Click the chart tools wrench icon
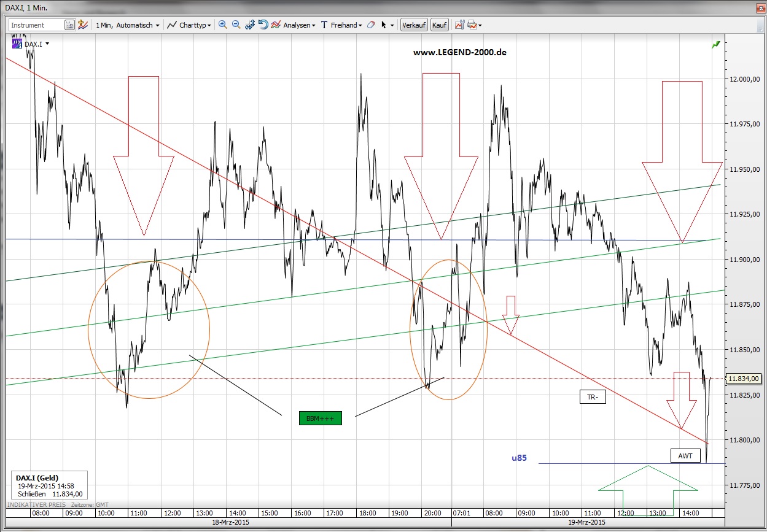767x532 pixels. point(459,25)
